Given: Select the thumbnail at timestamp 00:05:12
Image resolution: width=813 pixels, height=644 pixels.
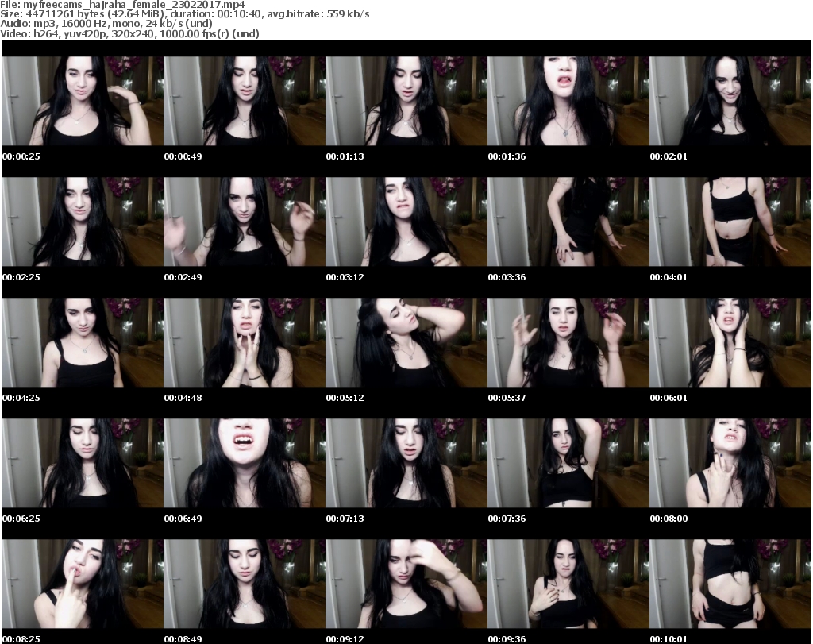Looking at the screenshot, I should click(x=406, y=342).
